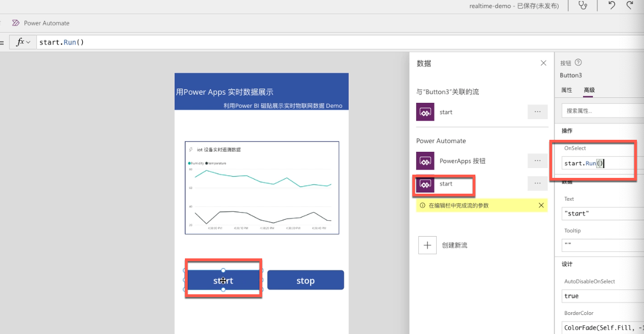Click the 操作 section header
Image resolution: width=644 pixels, height=334 pixels.
coord(567,131)
